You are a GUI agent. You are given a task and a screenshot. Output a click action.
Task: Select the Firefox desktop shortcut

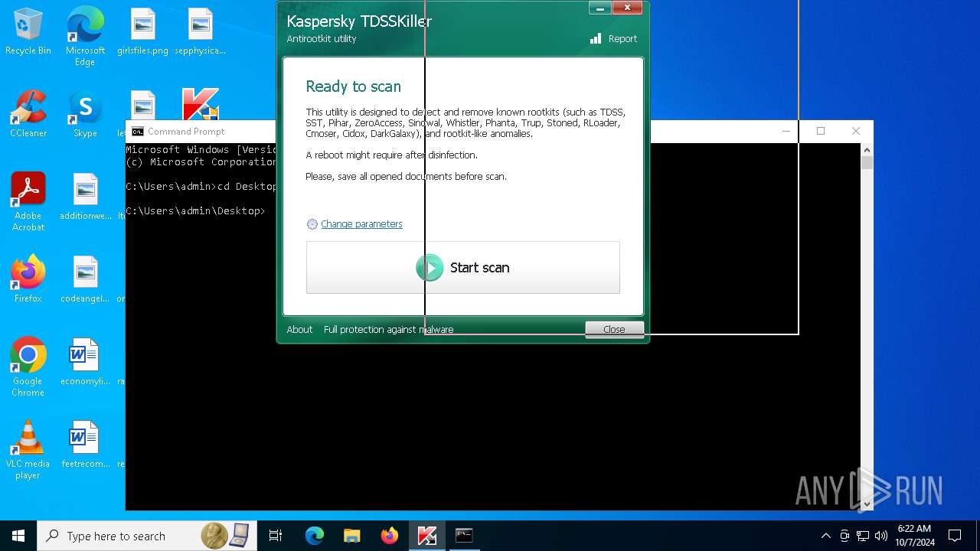28,279
